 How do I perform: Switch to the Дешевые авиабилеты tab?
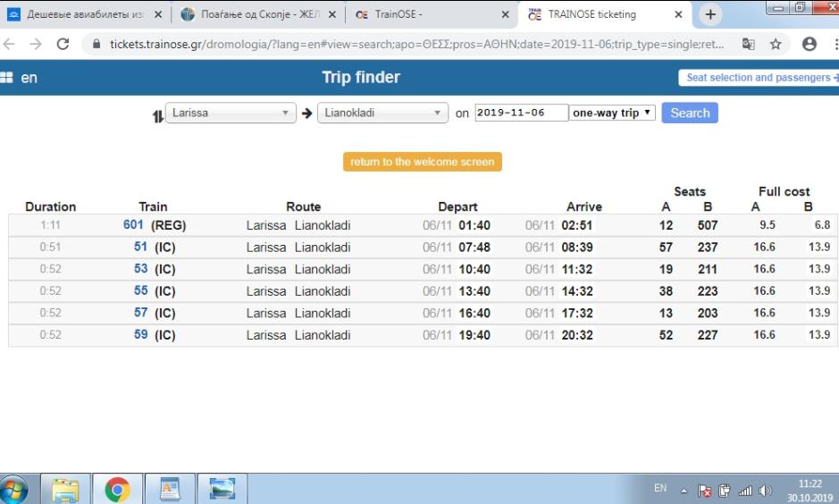(x=85, y=14)
